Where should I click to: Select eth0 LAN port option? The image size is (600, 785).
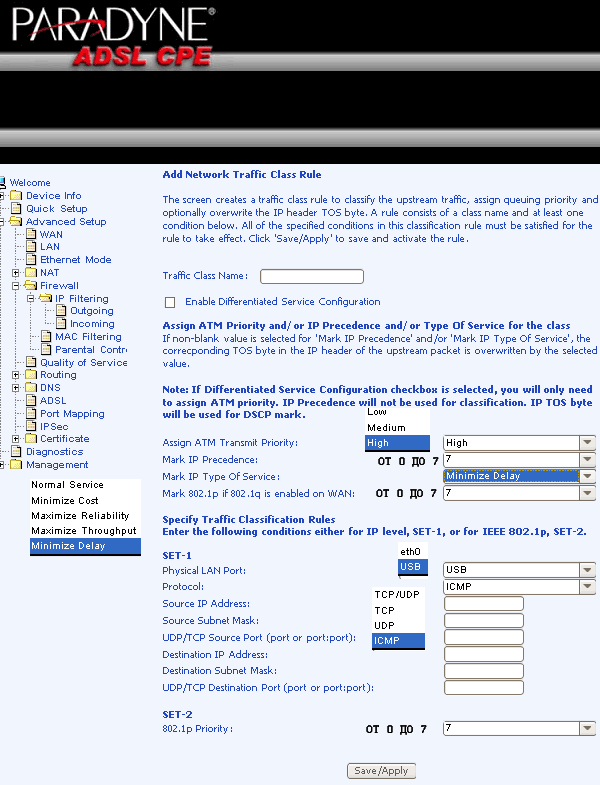click(x=413, y=552)
